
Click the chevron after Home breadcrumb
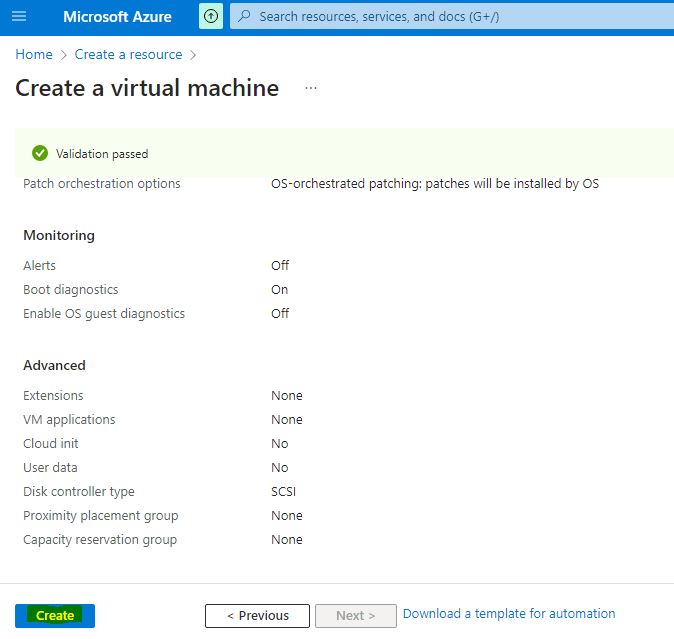click(x=64, y=55)
